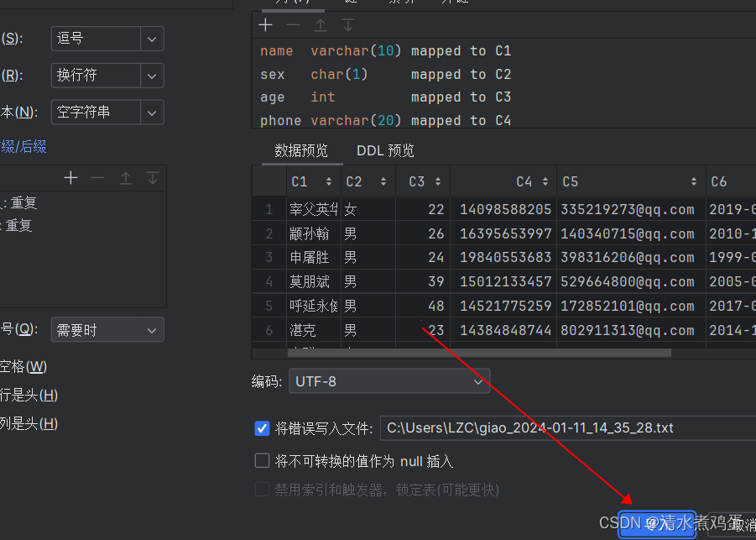Enable inserting unconvertible values as null

(x=261, y=460)
